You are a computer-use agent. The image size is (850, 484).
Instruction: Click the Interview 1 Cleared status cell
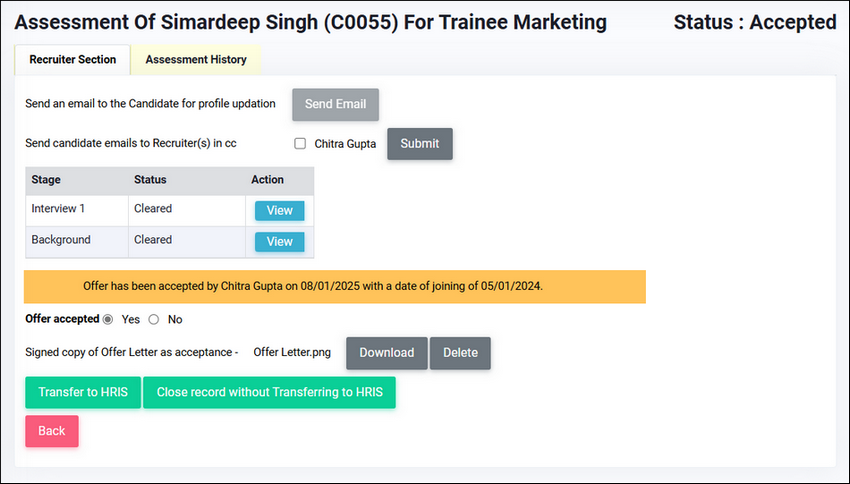[187, 211]
